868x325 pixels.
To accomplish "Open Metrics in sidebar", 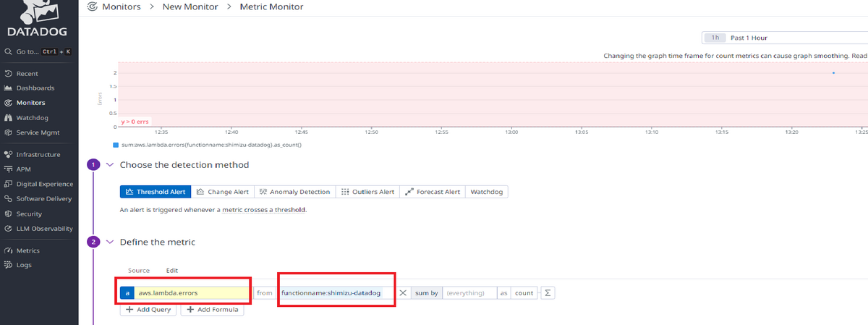I will click(x=22, y=250).
